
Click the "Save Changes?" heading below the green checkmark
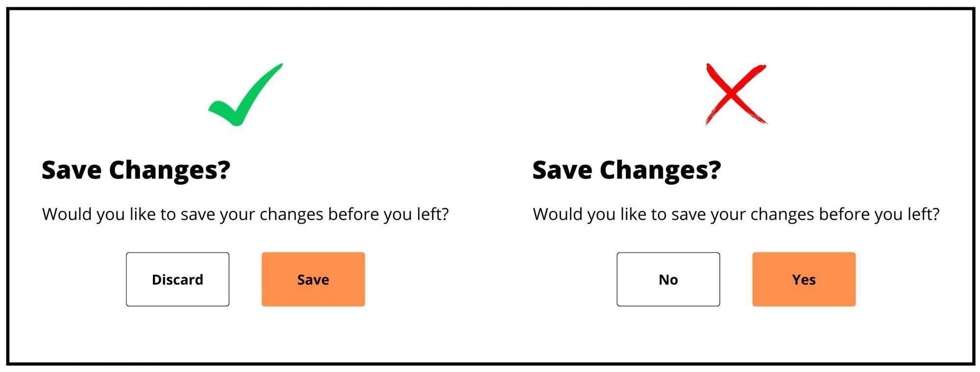[x=136, y=170]
